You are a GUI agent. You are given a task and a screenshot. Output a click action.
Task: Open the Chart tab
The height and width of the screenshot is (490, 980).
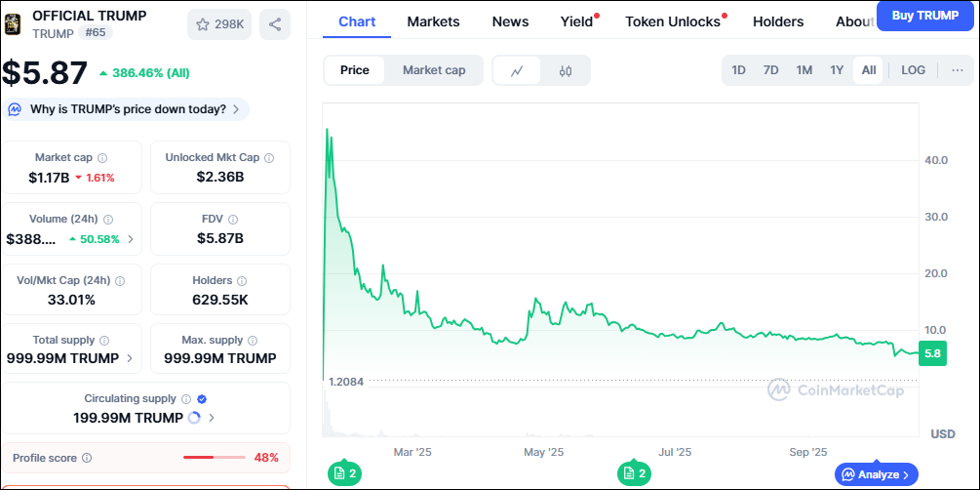357,21
